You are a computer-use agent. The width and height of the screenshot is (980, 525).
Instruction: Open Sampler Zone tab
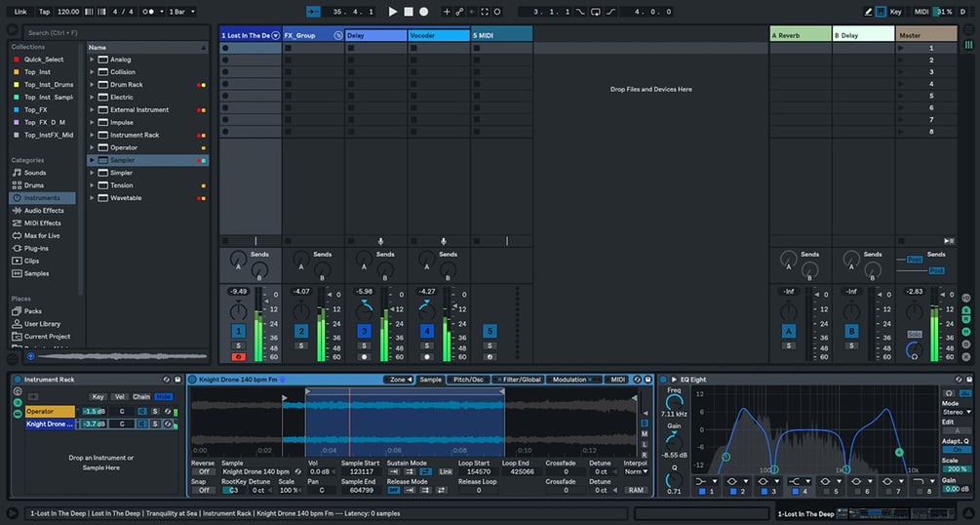click(398, 380)
